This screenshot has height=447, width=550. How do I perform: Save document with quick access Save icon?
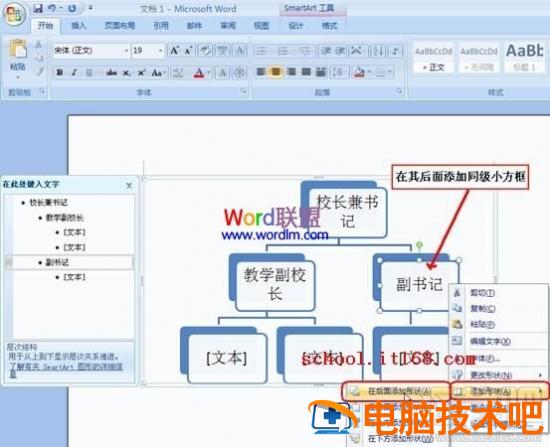(38, 8)
